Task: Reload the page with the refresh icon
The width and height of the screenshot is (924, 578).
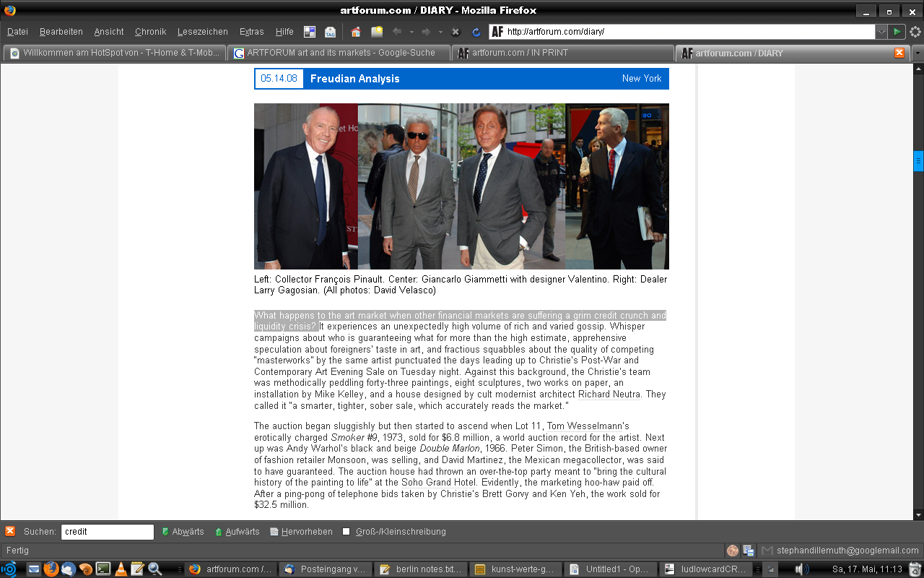Action: pos(476,32)
